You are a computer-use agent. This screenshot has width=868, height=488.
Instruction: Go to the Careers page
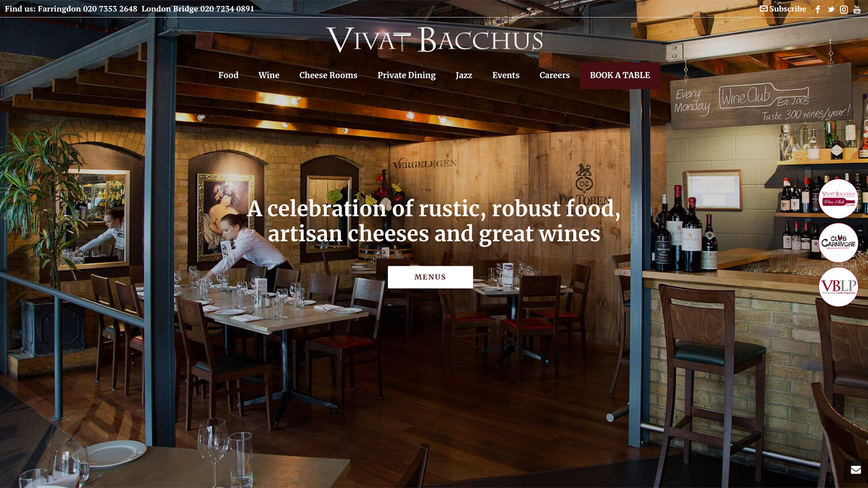coord(554,75)
